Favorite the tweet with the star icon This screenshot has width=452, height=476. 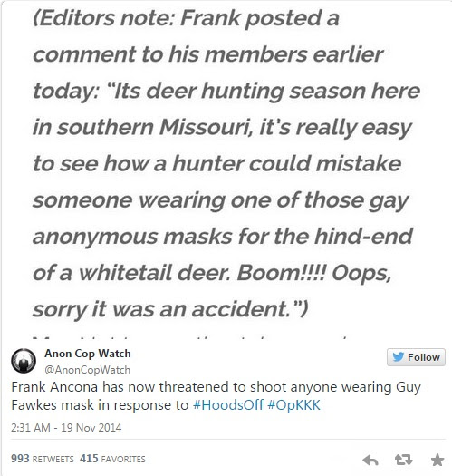[438, 460]
